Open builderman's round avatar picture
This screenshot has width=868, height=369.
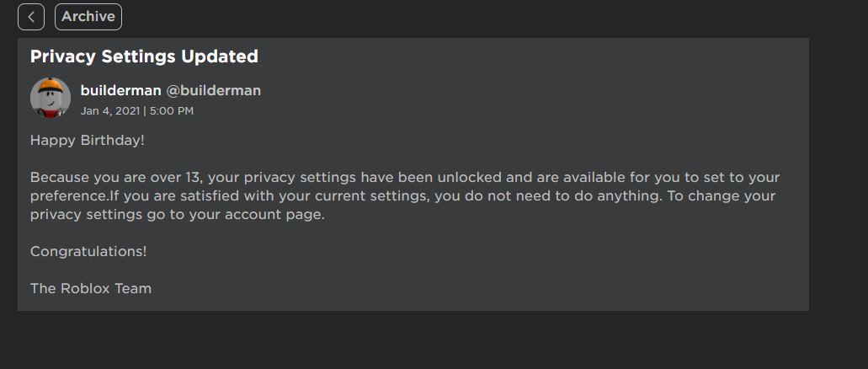51,98
